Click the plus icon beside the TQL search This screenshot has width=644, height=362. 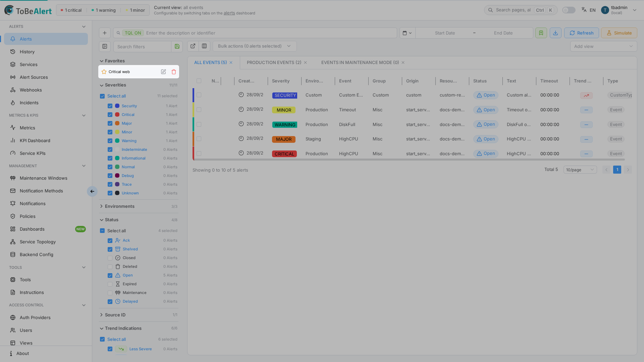(105, 33)
